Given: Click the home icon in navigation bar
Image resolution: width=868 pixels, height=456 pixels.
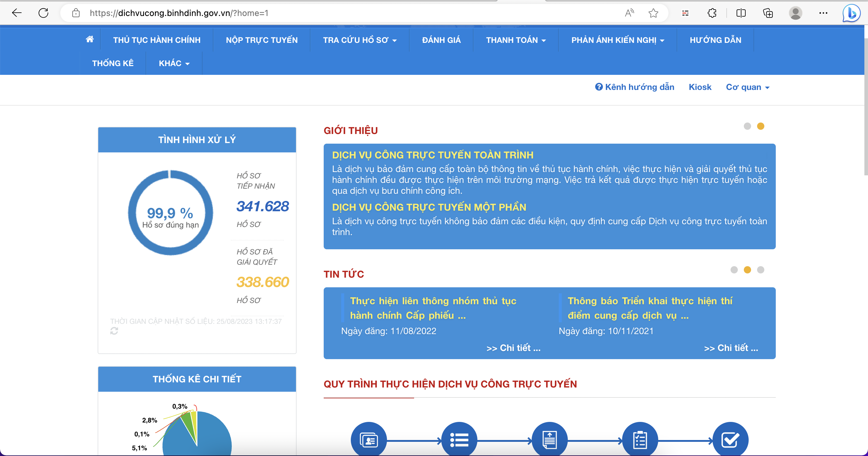Looking at the screenshot, I should tap(90, 40).
